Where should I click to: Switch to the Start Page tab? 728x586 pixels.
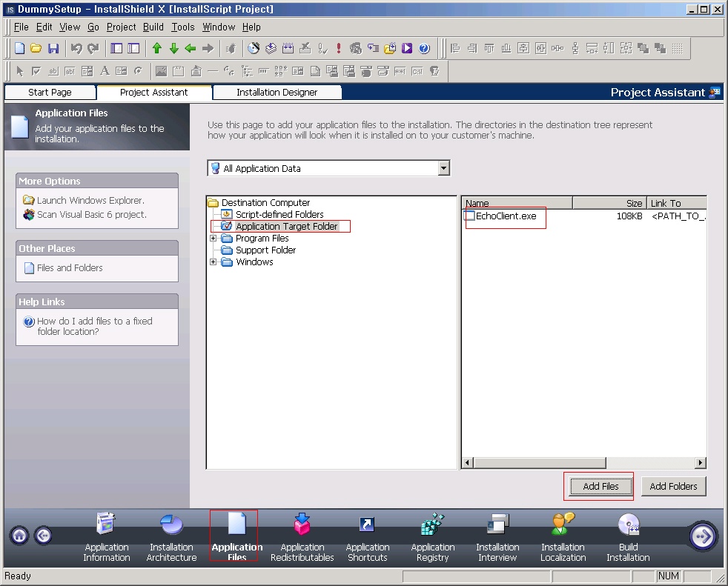point(50,92)
